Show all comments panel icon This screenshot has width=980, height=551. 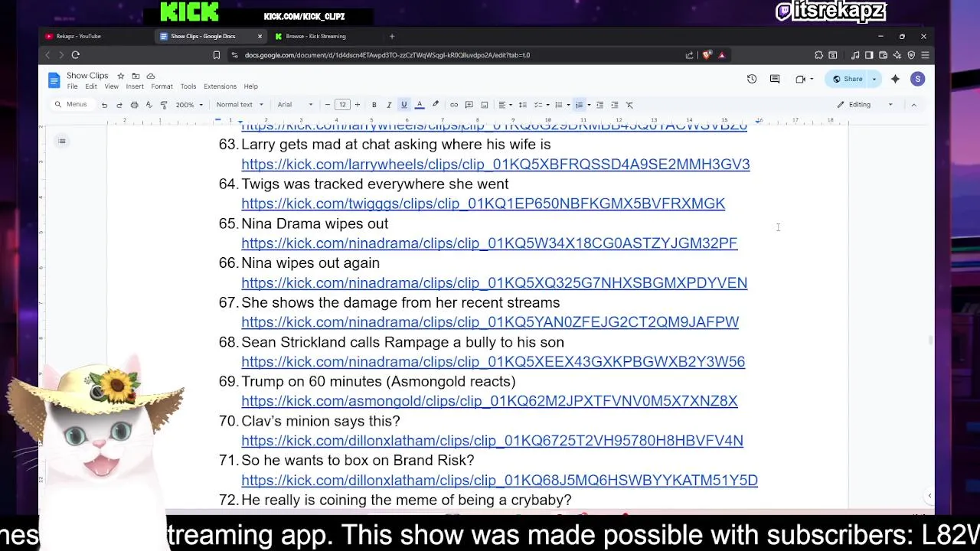pyautogui.click(x=775, y=79)
